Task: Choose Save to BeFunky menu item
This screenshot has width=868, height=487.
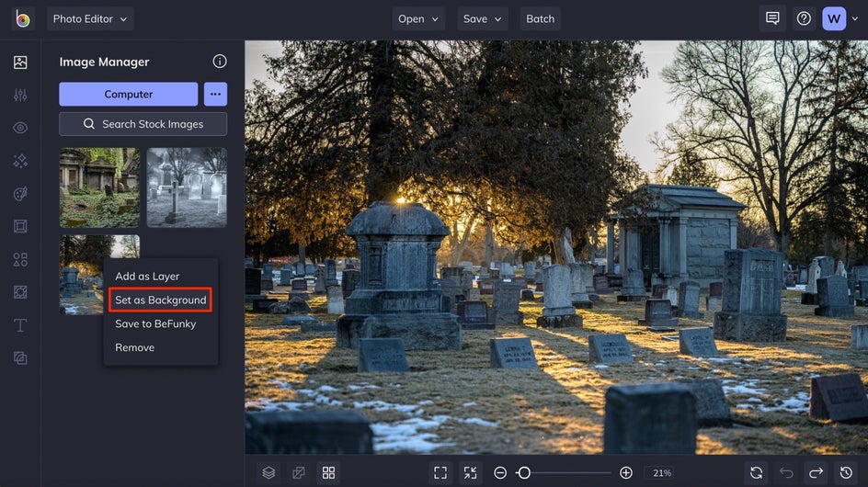Action: (x=155, y=323)
